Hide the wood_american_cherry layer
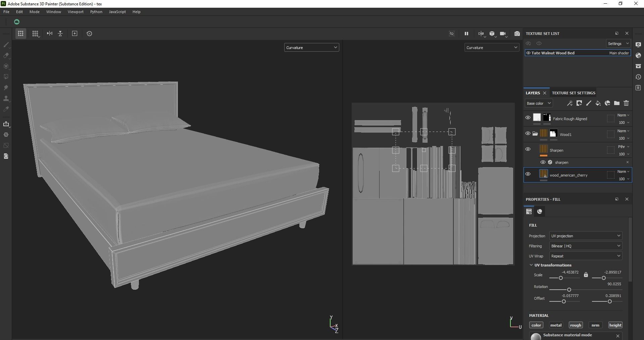Viewport: 644px width, 340px height. (528, 174)
